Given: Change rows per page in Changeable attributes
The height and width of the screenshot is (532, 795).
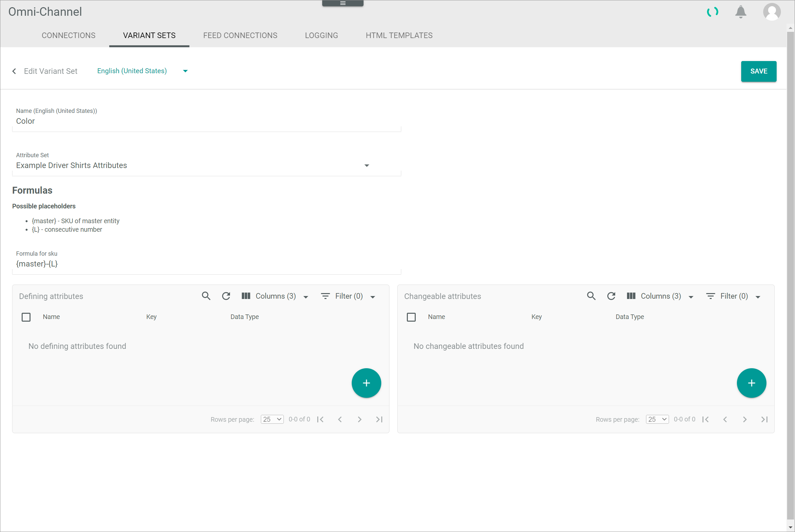Looking at the screenshot, I should 658,419.
